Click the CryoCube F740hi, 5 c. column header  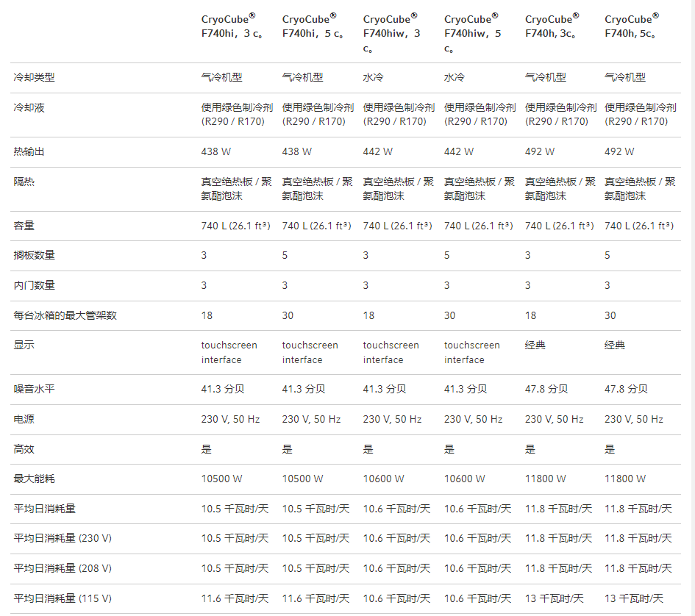(x=313, y=26)
